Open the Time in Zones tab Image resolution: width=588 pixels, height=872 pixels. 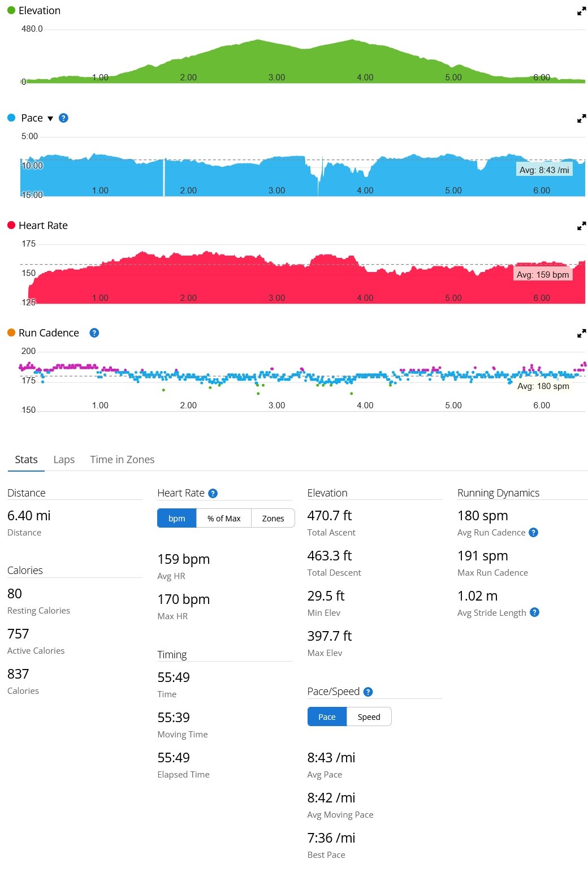click(x=122, y=459)
